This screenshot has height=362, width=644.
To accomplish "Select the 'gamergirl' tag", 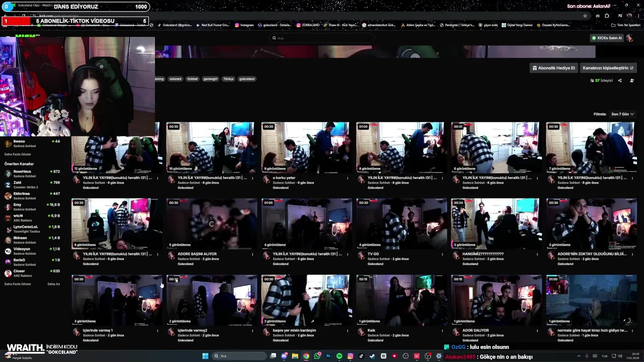I will pos(210,79).
